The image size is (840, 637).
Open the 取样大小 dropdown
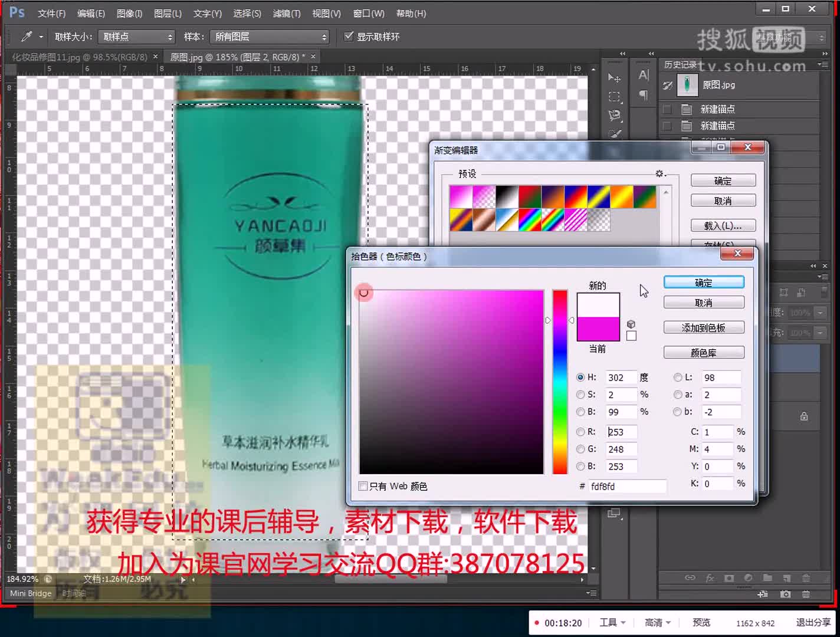pos(137,37)
